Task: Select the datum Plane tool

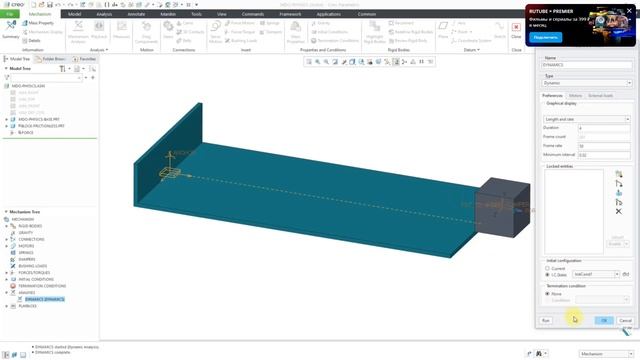Action: click(443, 30)
